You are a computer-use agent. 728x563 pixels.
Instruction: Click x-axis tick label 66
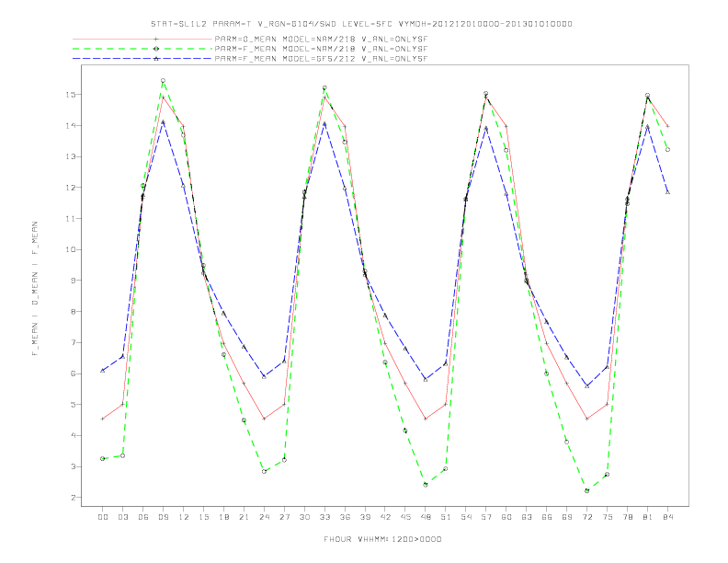[x=547, y=517]
